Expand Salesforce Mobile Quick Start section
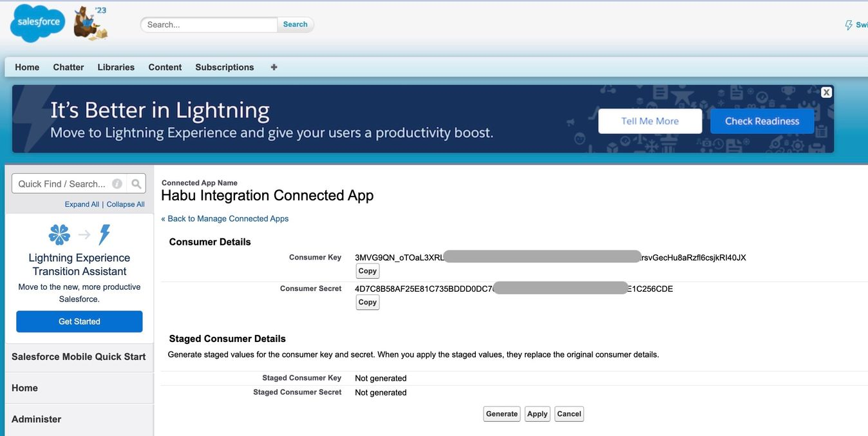This screenshot has height=436, width=868. point(79,357)
